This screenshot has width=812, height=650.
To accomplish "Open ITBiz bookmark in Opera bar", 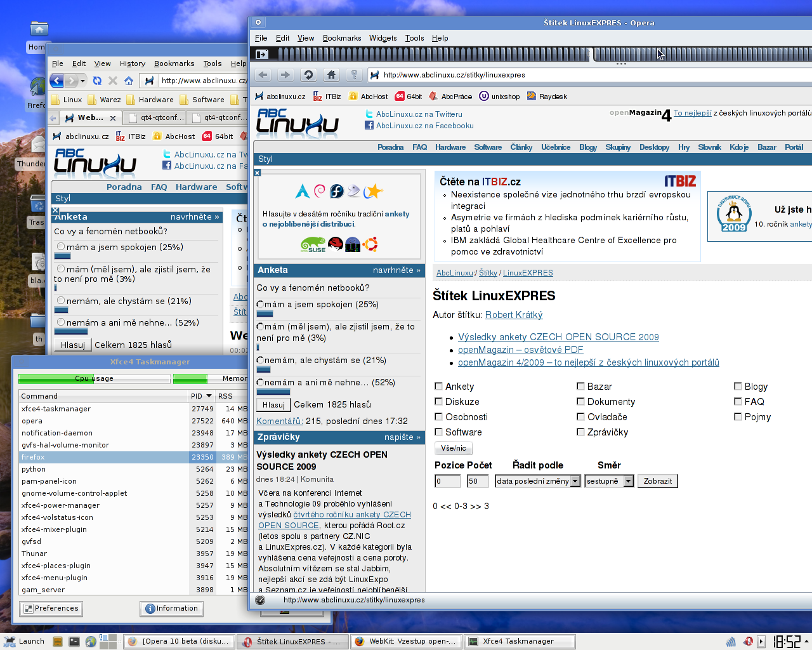I will click(327, 96).
